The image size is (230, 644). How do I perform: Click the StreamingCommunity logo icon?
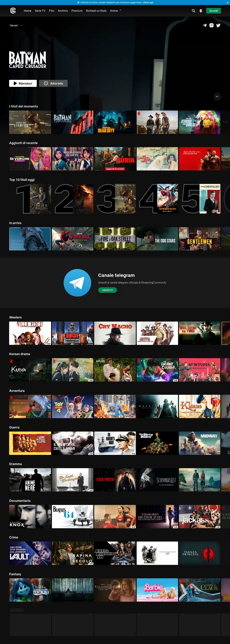tap(13, 11)
